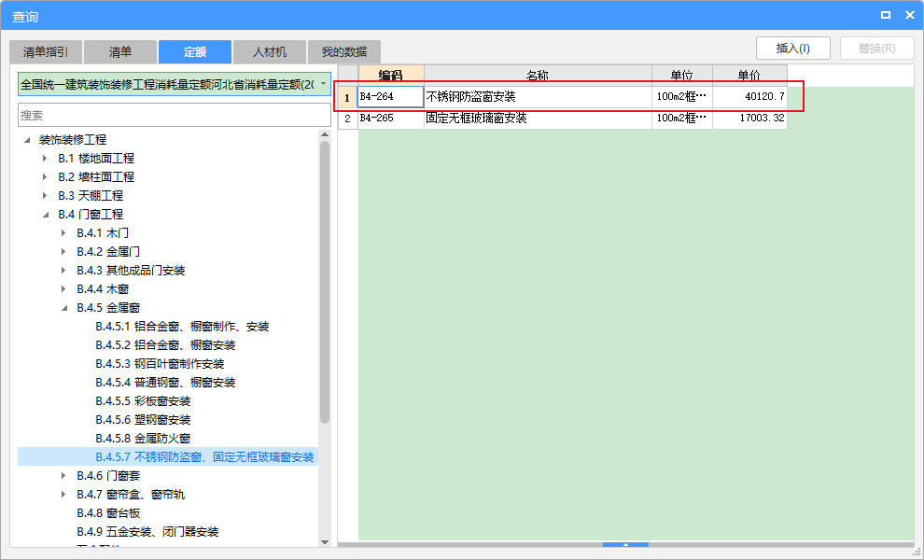Click the 单价 column header

point(749,75)
